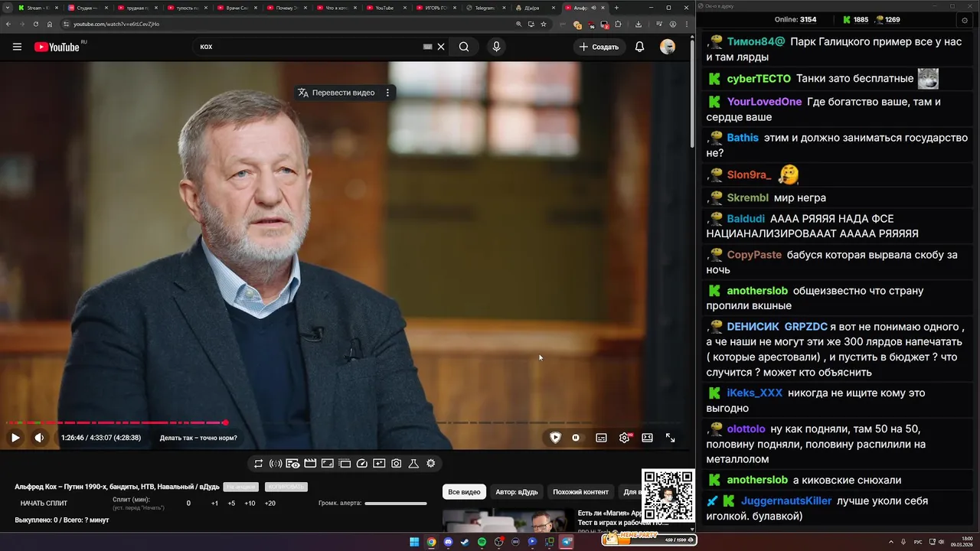Click the cinema mode clapperboard icon
980x551 pixels.
click(310, 463)
